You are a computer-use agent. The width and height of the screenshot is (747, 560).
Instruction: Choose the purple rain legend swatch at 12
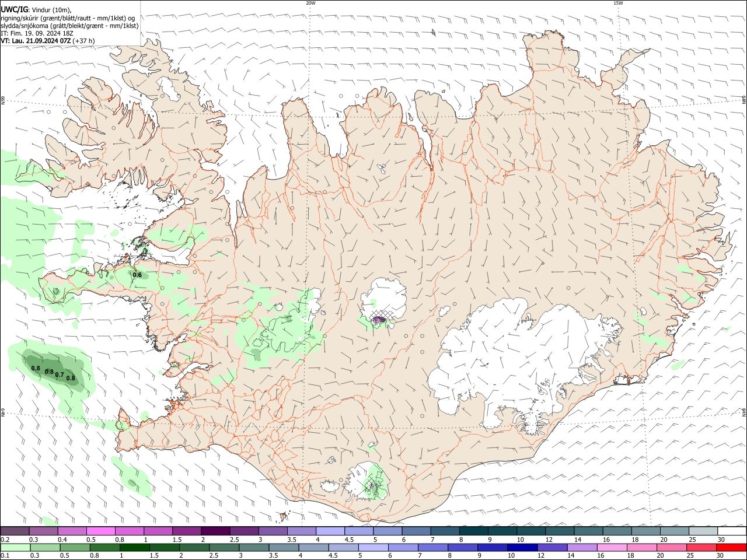pyautogui.click(x=552, y=547)
